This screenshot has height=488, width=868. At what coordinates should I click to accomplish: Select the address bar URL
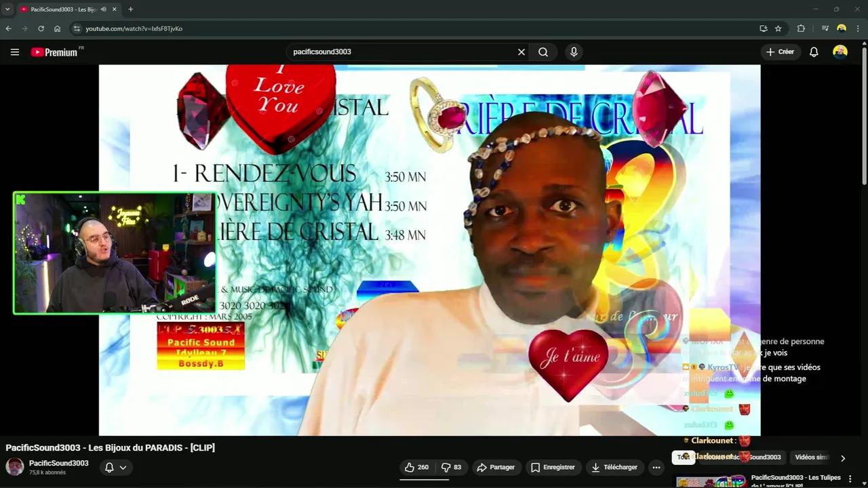(x=134, y=28)
